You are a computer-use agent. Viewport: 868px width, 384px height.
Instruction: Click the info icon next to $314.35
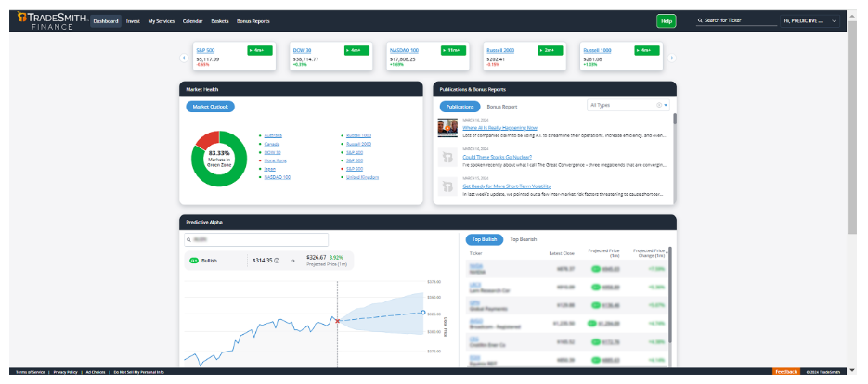tap(277, 260)
